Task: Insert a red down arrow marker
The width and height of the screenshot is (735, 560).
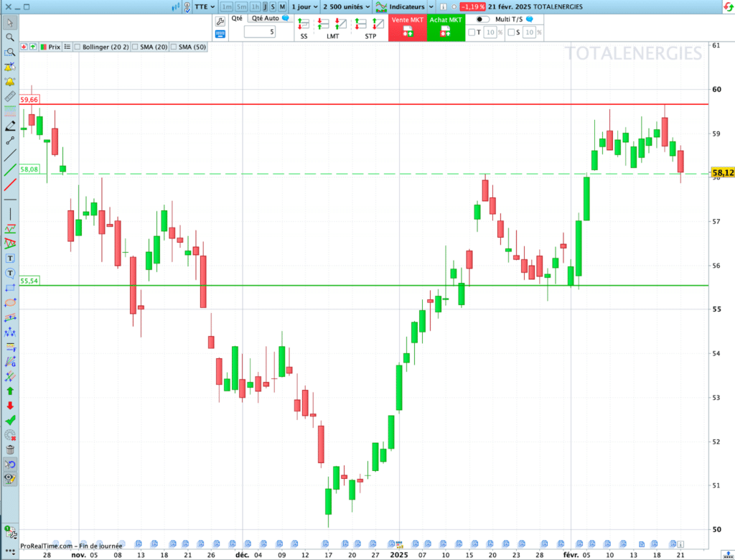Action: click(10, 406)
